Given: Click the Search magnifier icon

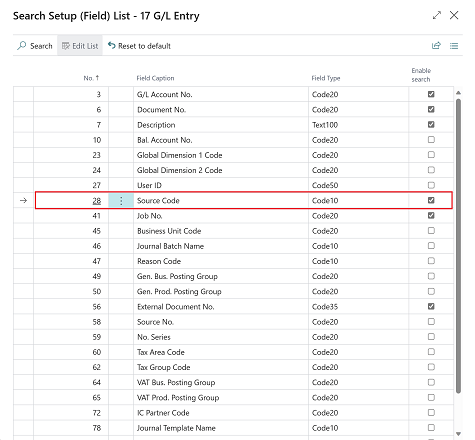Looking at the screenshot, I should pyautogui.click(x=22, y=46).
